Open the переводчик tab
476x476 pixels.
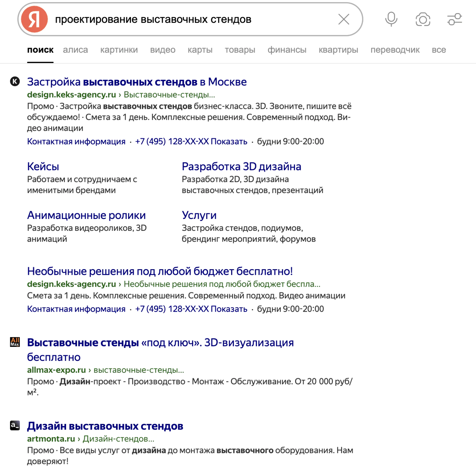395,50
